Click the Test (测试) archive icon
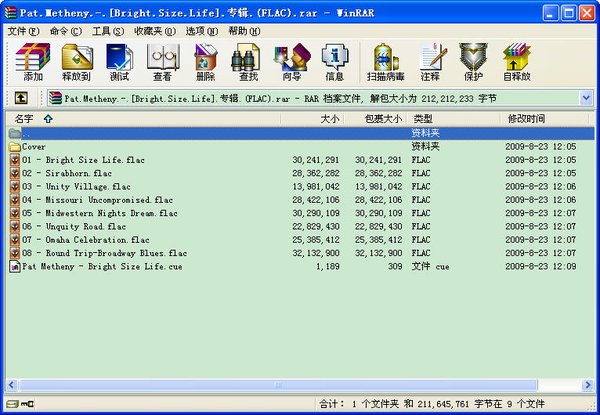The height and width of the screenshot is (415, 600). click(119, 62)
